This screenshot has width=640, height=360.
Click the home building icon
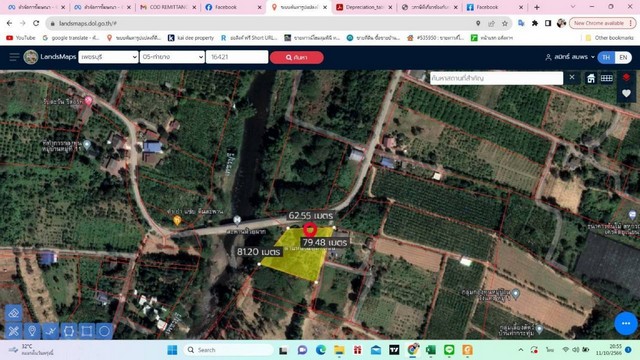pyautogui.click(x=591, y=78)
